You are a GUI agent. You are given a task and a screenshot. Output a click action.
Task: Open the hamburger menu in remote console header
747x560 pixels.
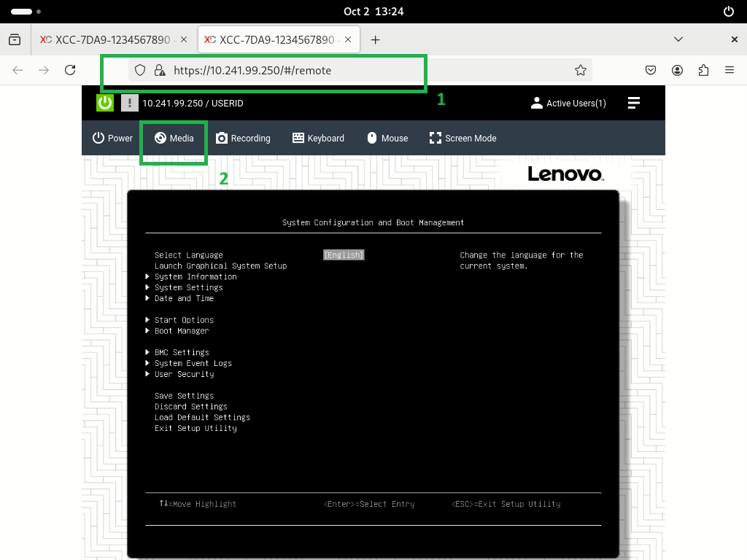(633, 103)
